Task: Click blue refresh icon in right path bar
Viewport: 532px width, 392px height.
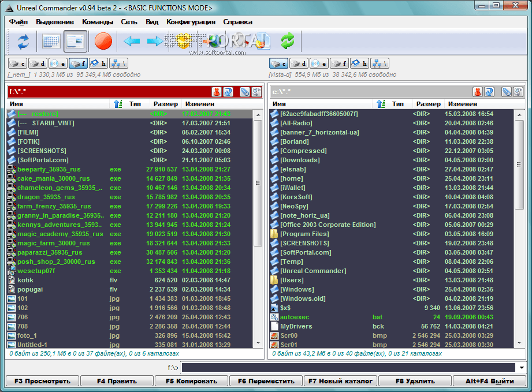Action: (489, 92)
